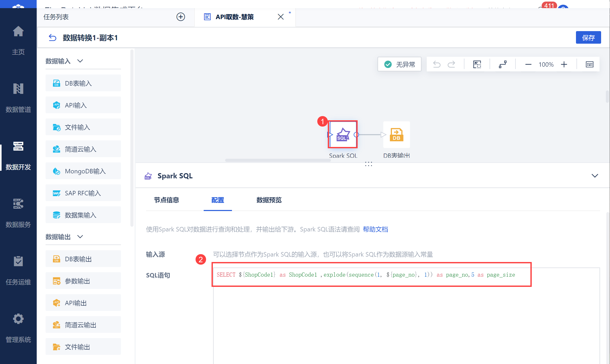Viewport: 610px width, 364px height.
Task: Select the DB表输出 node on canvas
Action: (x=396, y=134)
